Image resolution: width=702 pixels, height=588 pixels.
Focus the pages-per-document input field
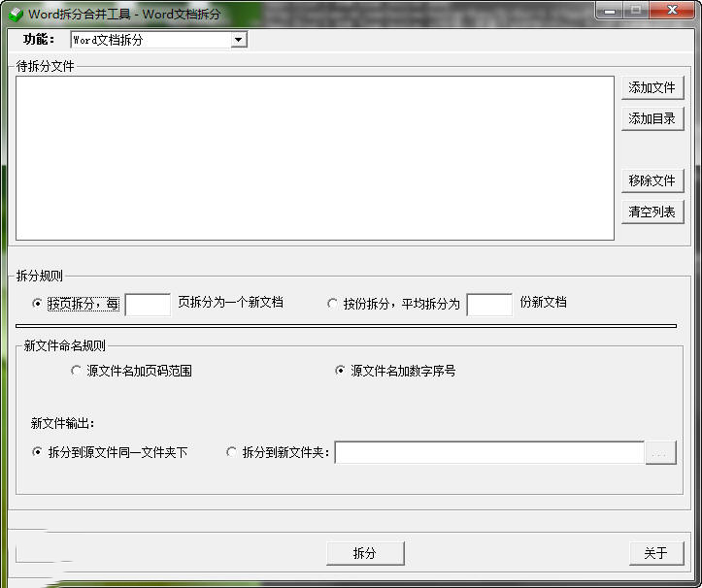coord(148,305)
